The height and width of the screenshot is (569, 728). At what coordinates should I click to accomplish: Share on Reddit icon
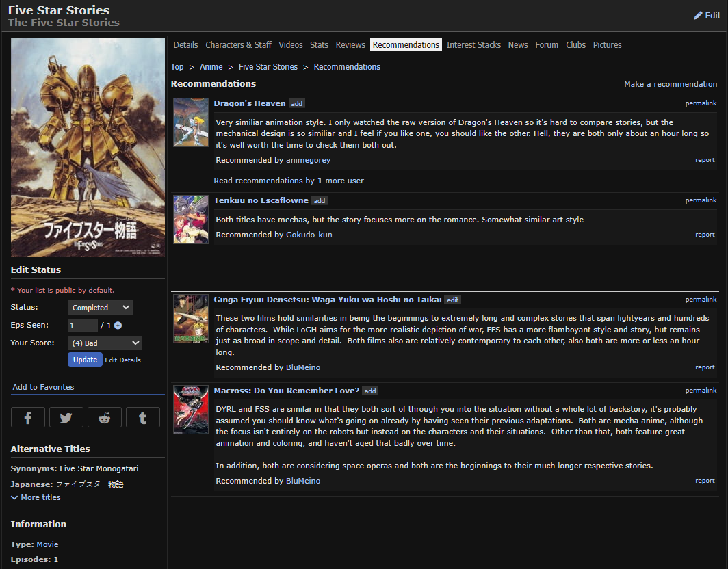coord(105,417)
